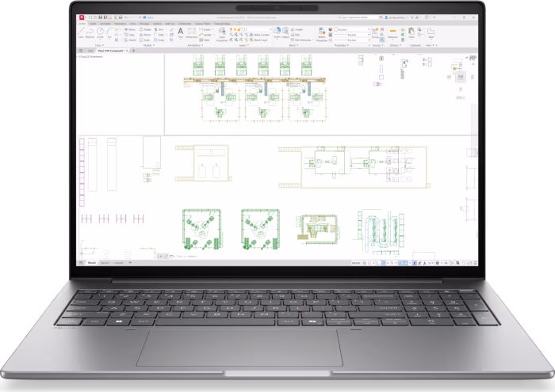Select the Line drawing tool

coord(81,32)
